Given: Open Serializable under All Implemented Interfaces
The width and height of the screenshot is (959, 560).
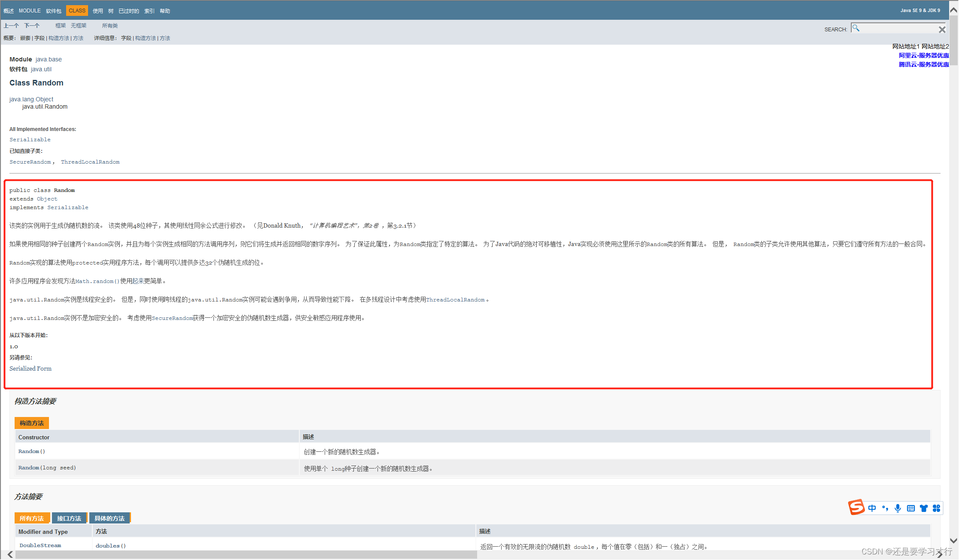Looking at the screenshot, I should tap(30, 140).
